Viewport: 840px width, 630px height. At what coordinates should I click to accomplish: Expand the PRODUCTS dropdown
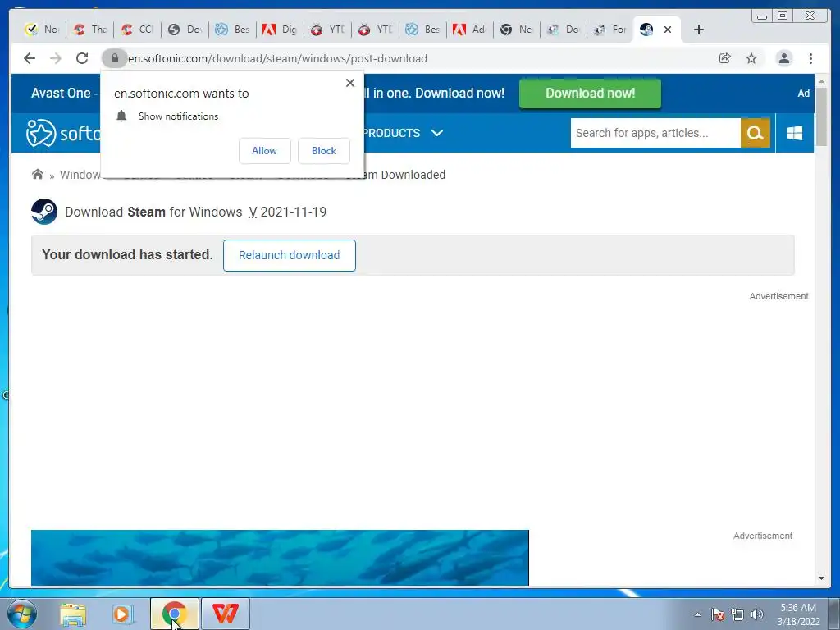point(404,133)
